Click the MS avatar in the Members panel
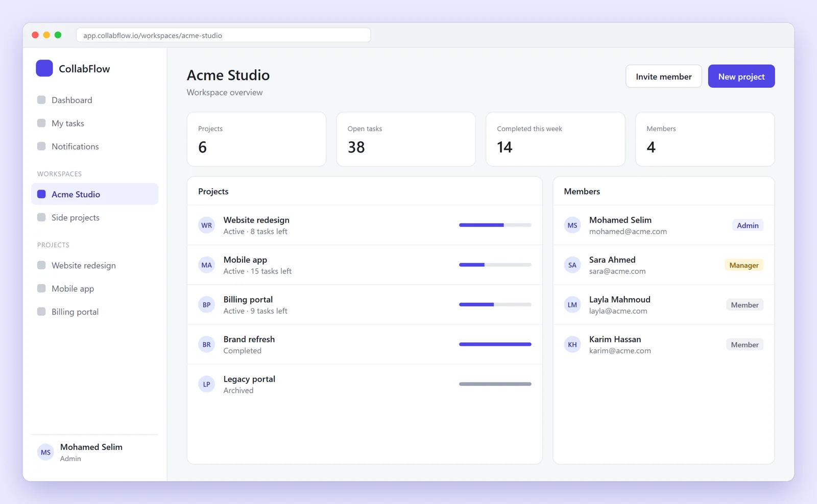This screenshot has height=504, width=817. [572, 225]
